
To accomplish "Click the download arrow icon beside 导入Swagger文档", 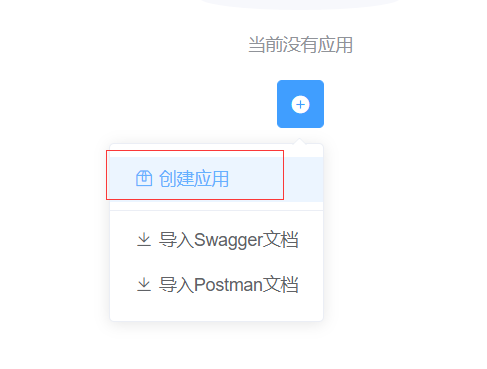I will pyautogui.click(x=144, y=240).
